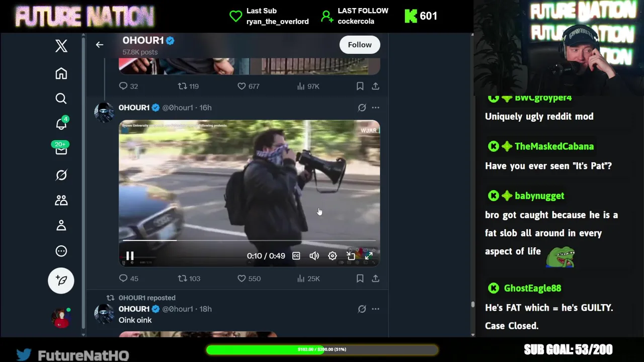View analytics of the 97K views post
Viewport: 644px width, 362px height.
pyautogui.click(x=308, y=86)
